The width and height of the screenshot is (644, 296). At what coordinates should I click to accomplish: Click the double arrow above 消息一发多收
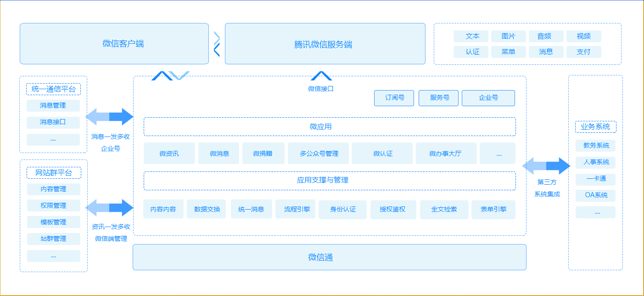tap(109, 117)
